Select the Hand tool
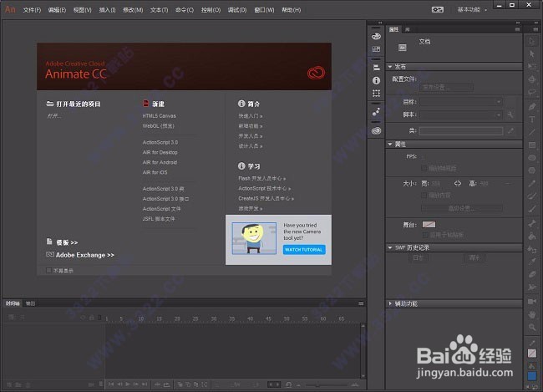This screenshot has height=392, width=543. click(532, 314)
